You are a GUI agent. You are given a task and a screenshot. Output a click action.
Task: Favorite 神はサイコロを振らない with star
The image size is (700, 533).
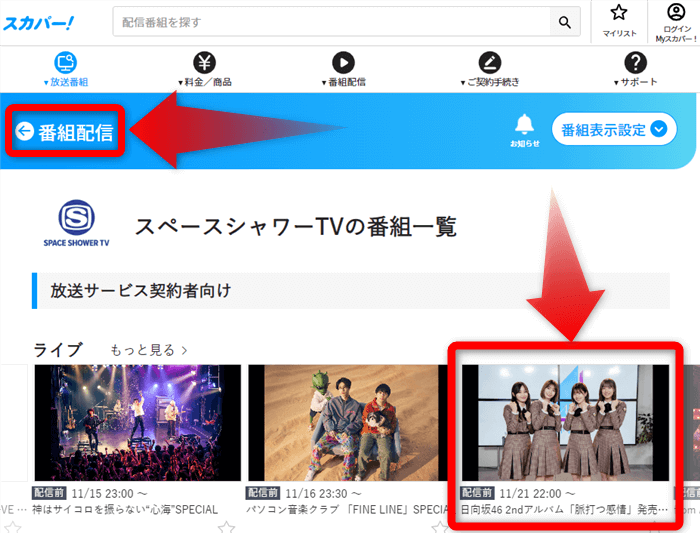coord(226,527)
